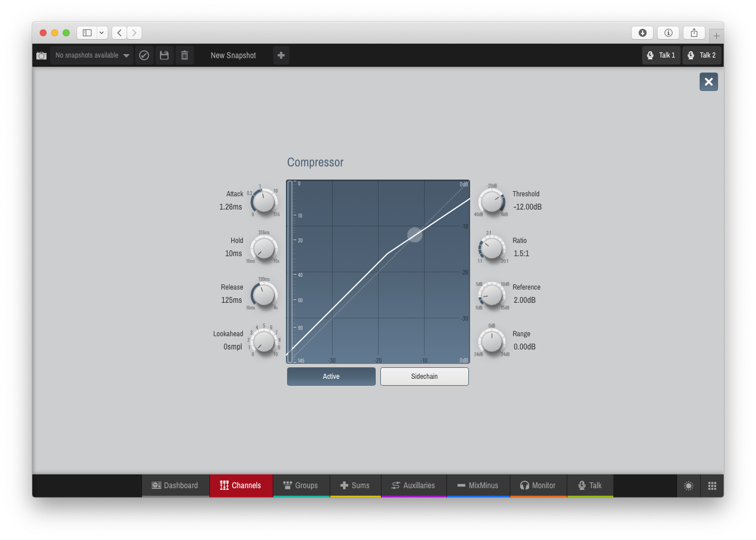Go to the Sums tab

[356, 485]
